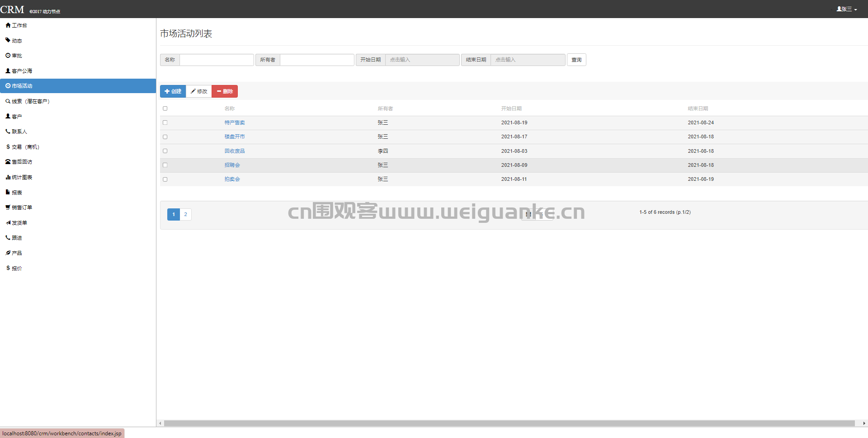The height and width of the screenshot is (438, 868).
Task: Click the 名称 search input field
Action: click(x=217, y=60)
